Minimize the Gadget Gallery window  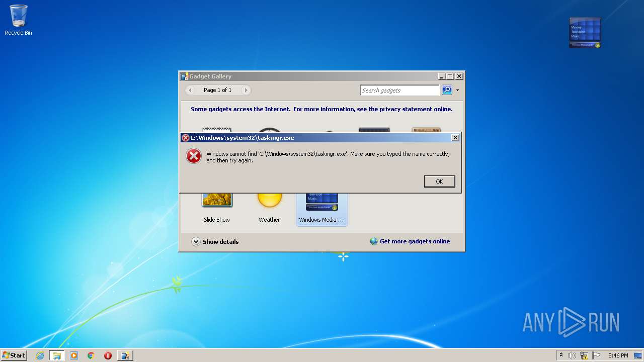[442, 76]
